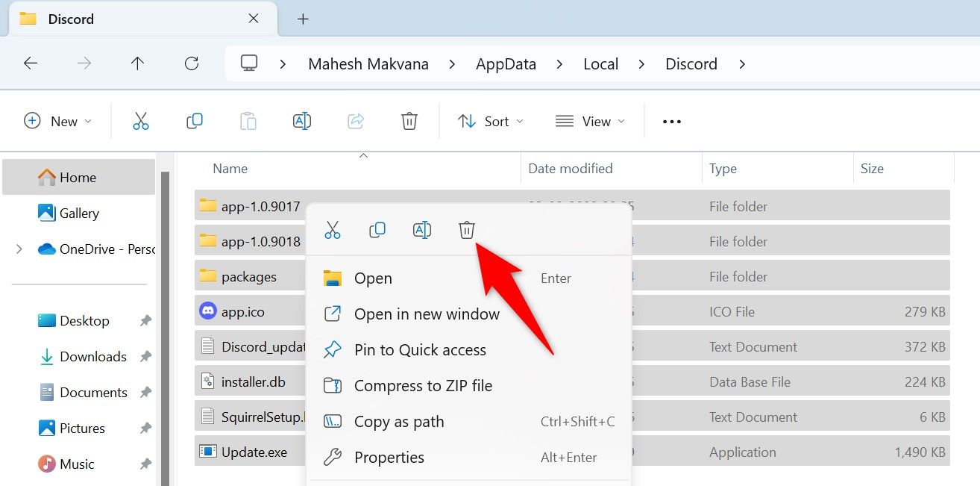Expand the OneDrive - Personal tree item
Viewport: 980px width, 486px height.
click(19, 249)
